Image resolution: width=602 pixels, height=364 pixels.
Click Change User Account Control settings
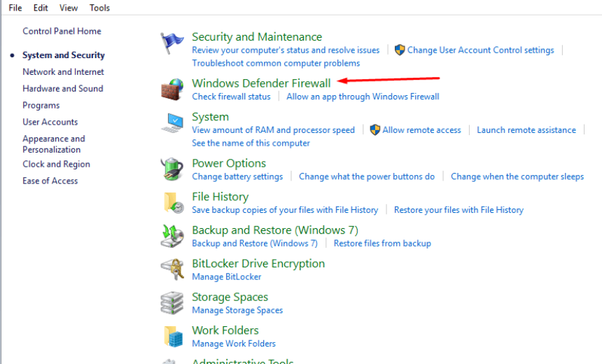point(481,50)
